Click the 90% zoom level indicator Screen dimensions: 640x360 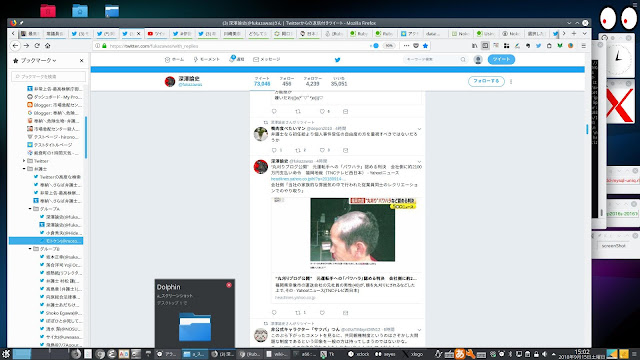coord(389,46)
